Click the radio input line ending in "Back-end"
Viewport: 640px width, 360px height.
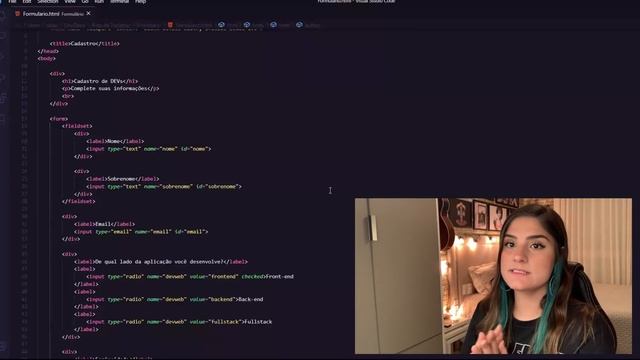click(175, 300)
